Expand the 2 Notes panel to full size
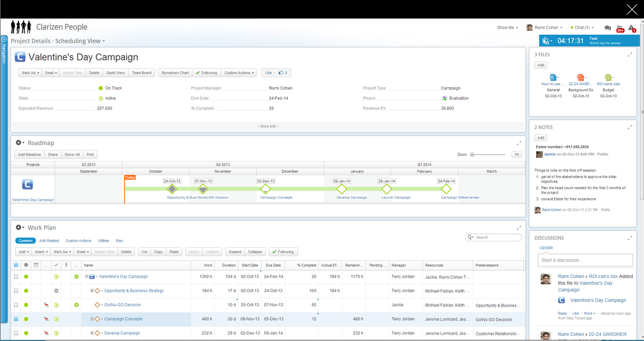 click(630, 128)
